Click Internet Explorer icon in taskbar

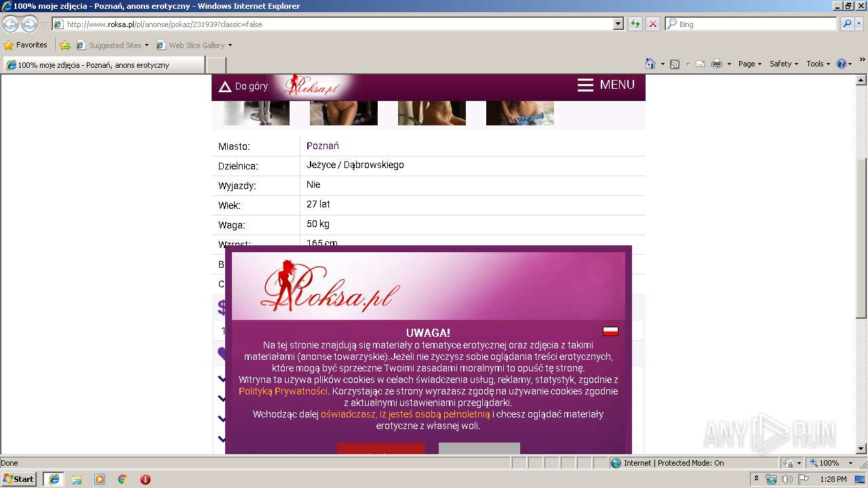[x=54, y=479]
